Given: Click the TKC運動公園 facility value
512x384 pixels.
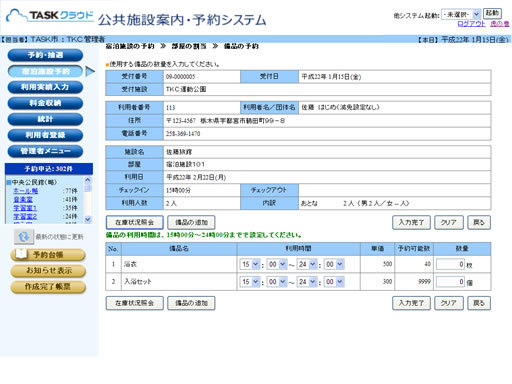Looking at the screenshot, I should 186,89.
